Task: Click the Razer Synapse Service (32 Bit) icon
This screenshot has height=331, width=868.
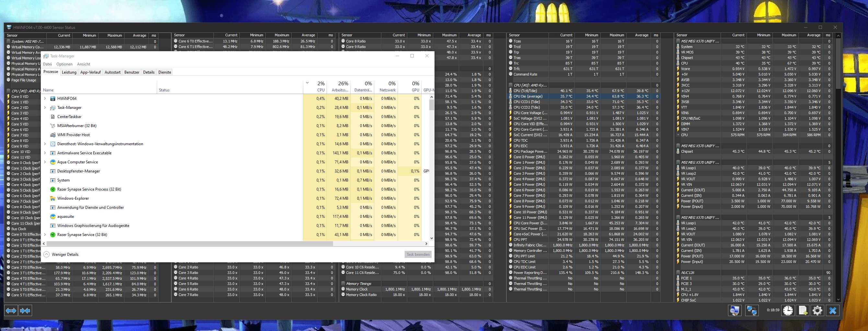Action: point(52,235)
